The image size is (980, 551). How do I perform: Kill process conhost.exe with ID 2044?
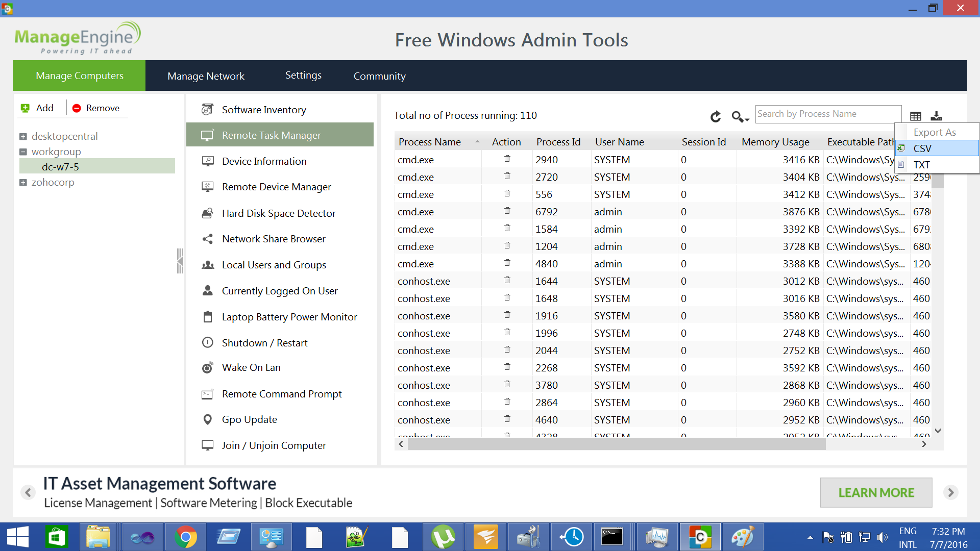507,350
